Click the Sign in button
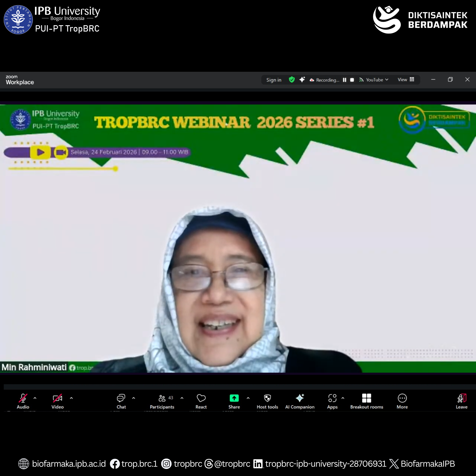 coord(274,80)
